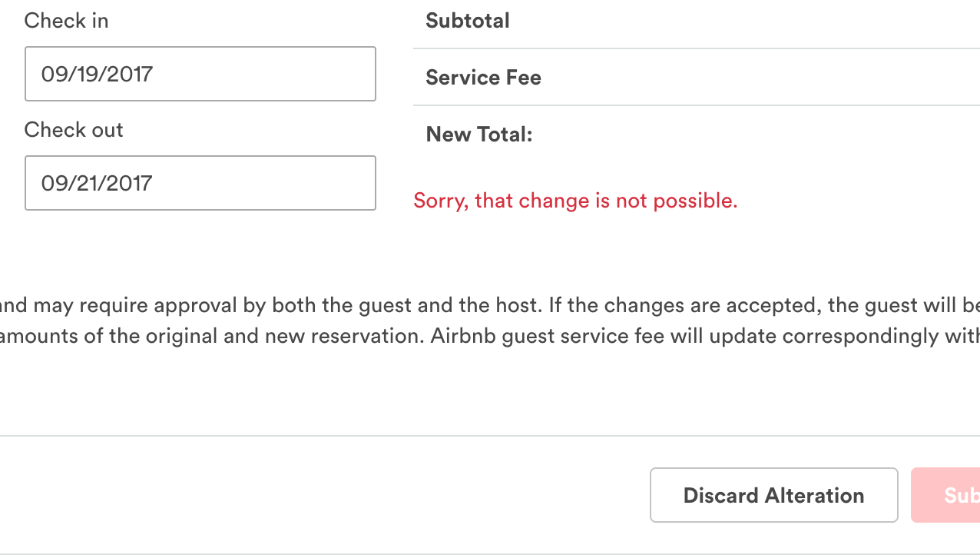Click the New Total label

coord(478,134)
